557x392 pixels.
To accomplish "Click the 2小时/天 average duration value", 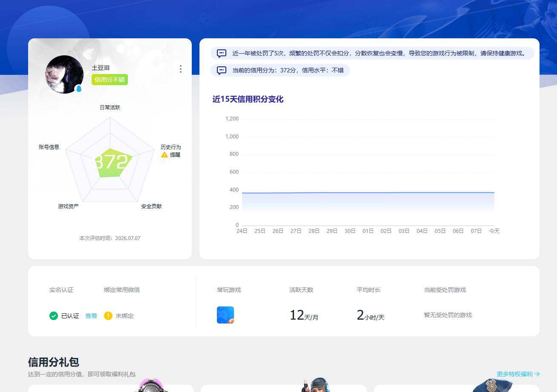I will click(370, 315).
